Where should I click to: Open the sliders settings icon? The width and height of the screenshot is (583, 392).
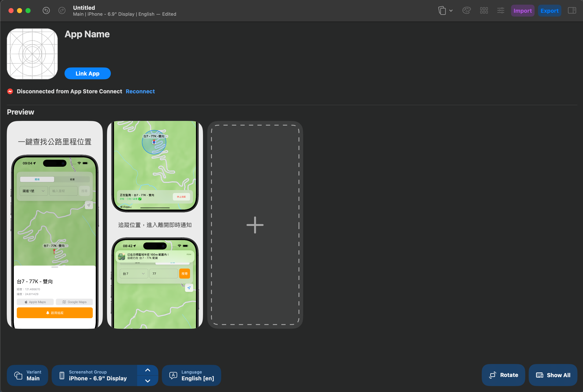[x=501, y=11]
